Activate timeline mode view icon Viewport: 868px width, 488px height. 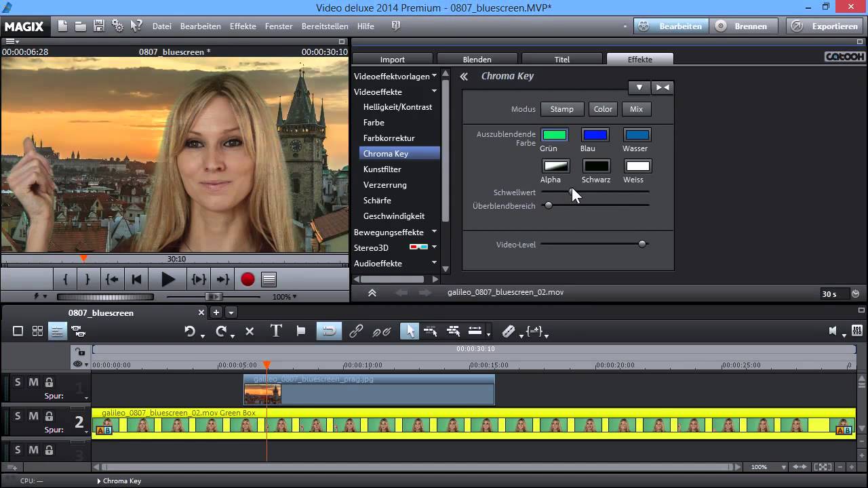(x=58, y=331)
